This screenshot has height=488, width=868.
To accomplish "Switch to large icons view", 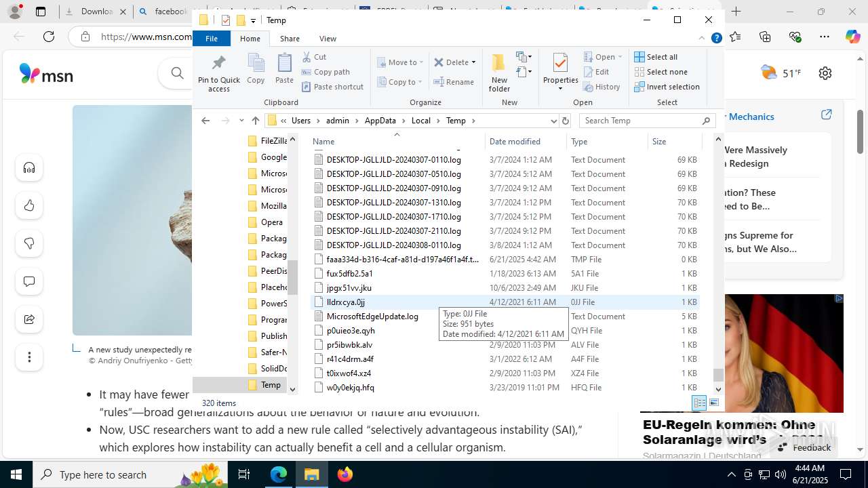I will click(x=714, y=403).
